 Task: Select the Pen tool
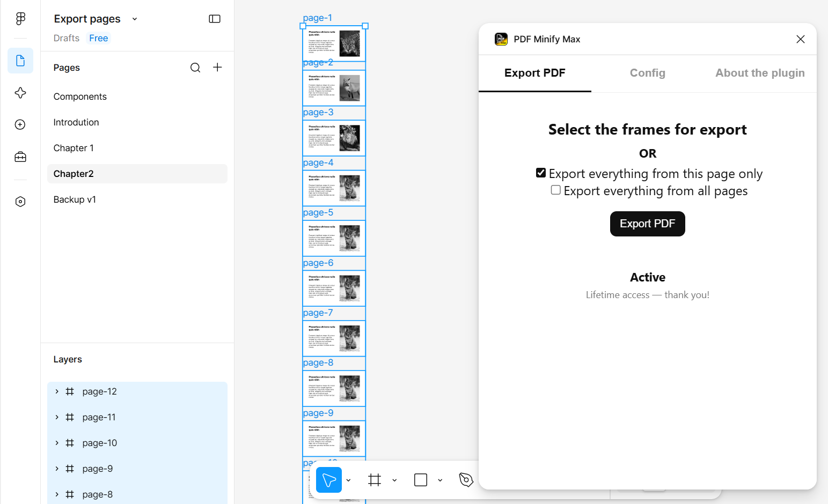point(466,480)
